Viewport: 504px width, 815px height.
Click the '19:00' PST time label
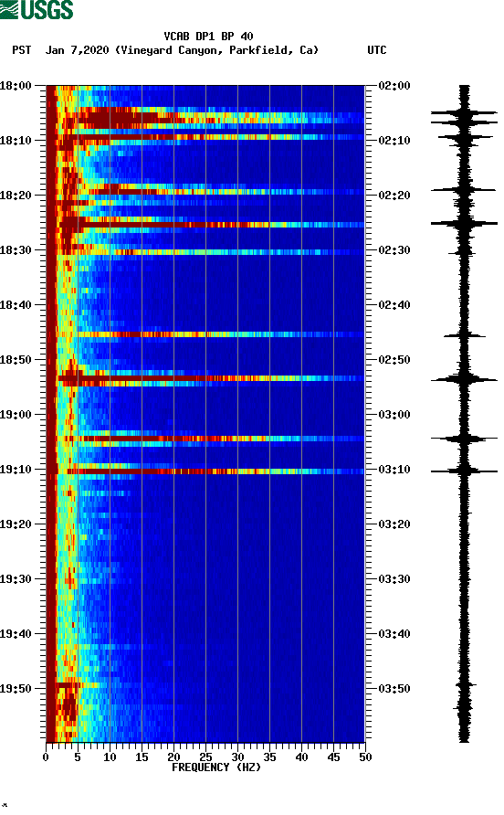tap(16, 415)
